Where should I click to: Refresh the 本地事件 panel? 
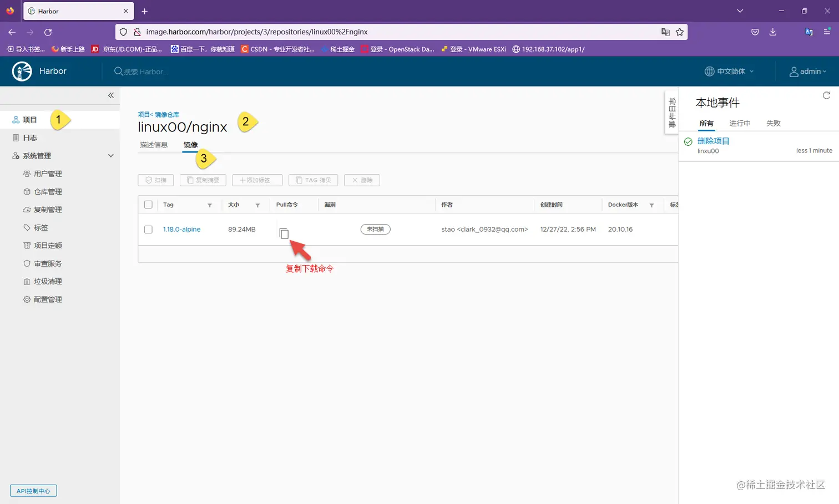(826, 95)
